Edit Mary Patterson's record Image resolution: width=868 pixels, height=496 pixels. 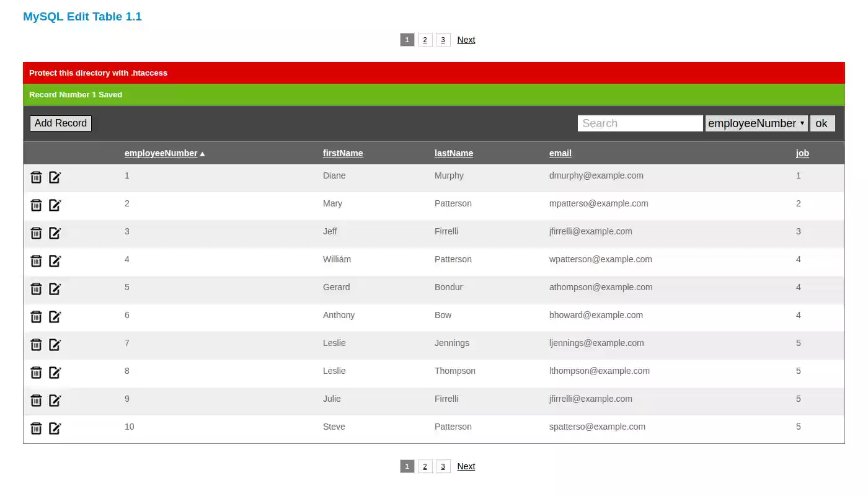[55, 205]
